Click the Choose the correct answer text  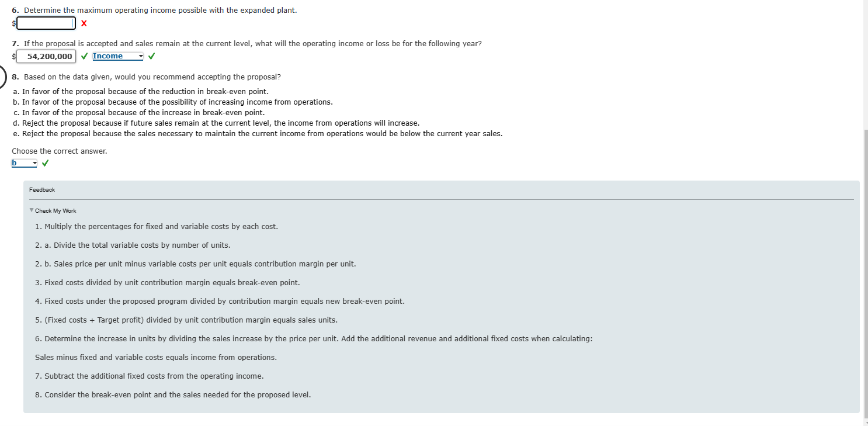pos(59,151)
